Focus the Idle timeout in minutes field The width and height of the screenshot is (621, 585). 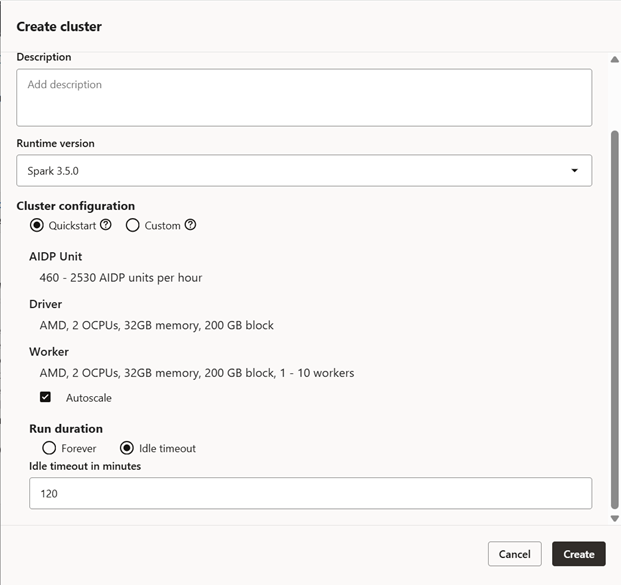coord(303,493)
